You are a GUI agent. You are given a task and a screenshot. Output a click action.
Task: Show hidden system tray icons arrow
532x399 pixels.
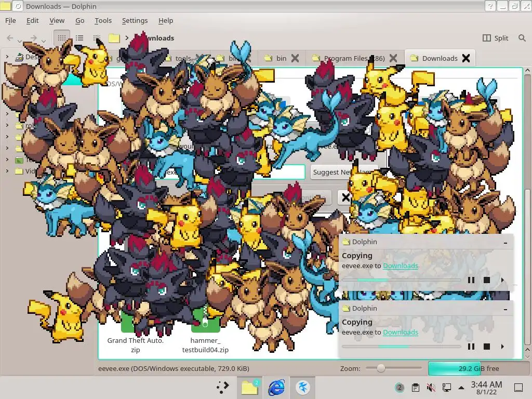(x=461, y=388)
